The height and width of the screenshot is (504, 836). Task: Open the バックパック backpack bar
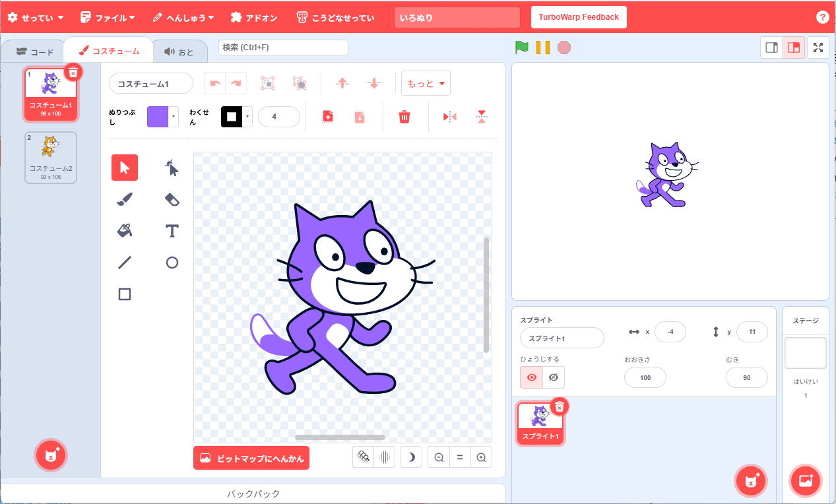click(x=253, y=493)
